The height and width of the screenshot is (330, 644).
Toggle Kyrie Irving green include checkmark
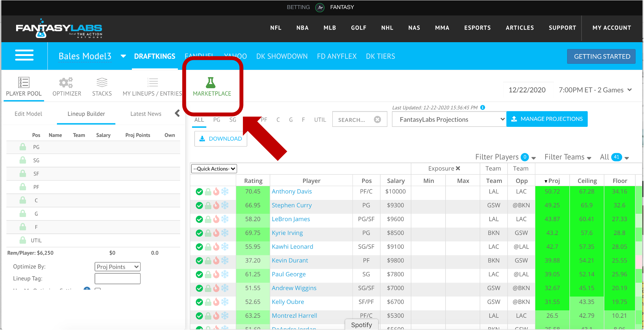tap(199, 233)
